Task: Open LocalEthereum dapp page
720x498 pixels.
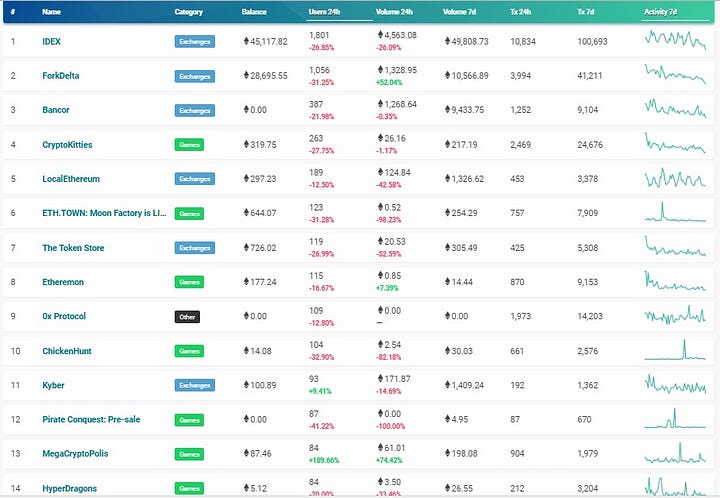Action: point(71,179)
